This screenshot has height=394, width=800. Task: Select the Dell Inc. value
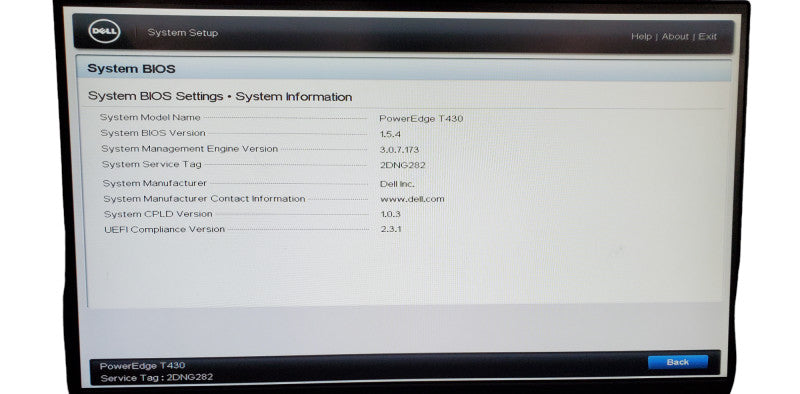pos(397,184)
